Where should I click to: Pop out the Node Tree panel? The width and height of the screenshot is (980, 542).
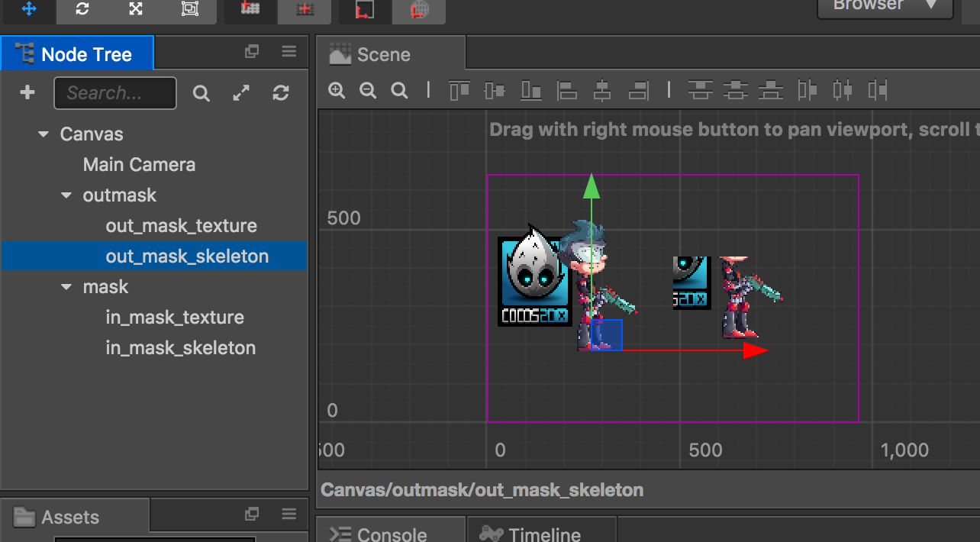click(252, 52)
